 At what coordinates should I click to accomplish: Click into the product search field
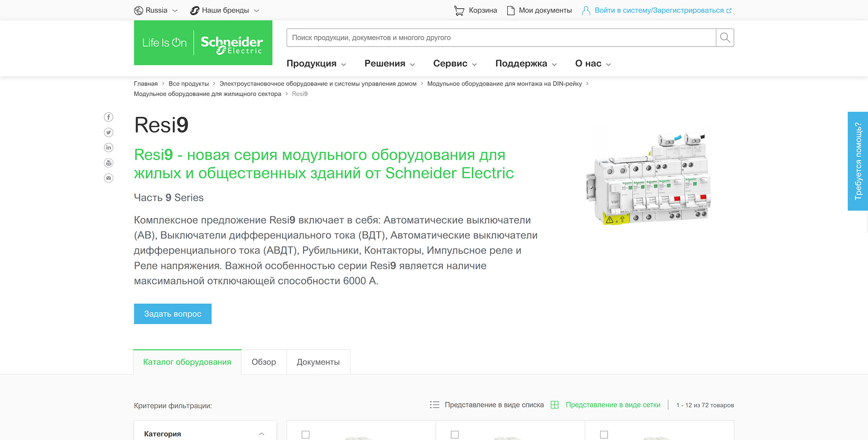point(501,38)
